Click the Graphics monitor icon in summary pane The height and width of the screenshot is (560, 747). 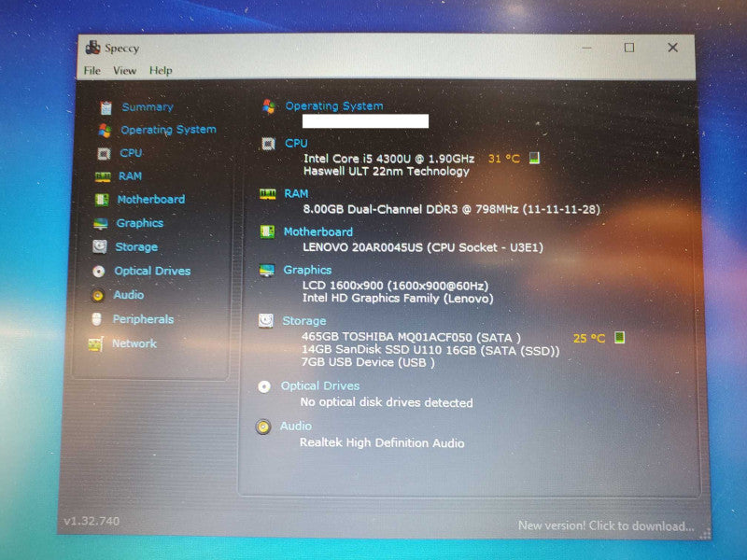point(267,271)
